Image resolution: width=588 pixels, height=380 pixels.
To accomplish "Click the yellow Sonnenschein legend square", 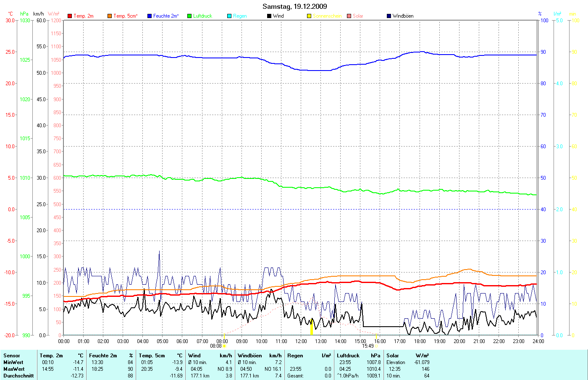I will click(309, 16).
